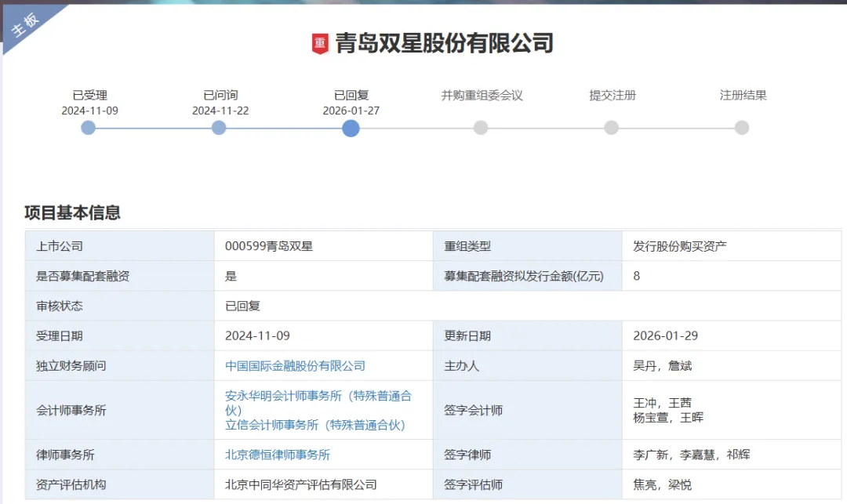This screenshot has height=504, width=847.
Task: Click the 更新日期 label
Action: pyautogui.click(x=467, y=335)
